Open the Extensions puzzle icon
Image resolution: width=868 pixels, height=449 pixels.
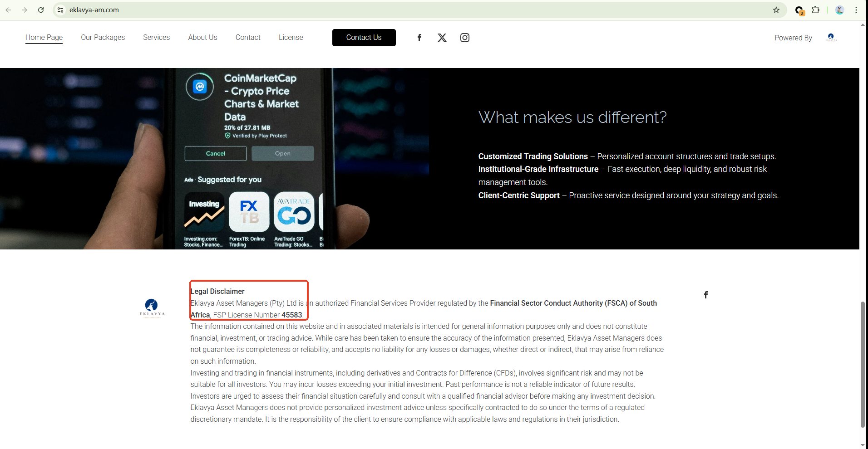(x=816, y=10)
